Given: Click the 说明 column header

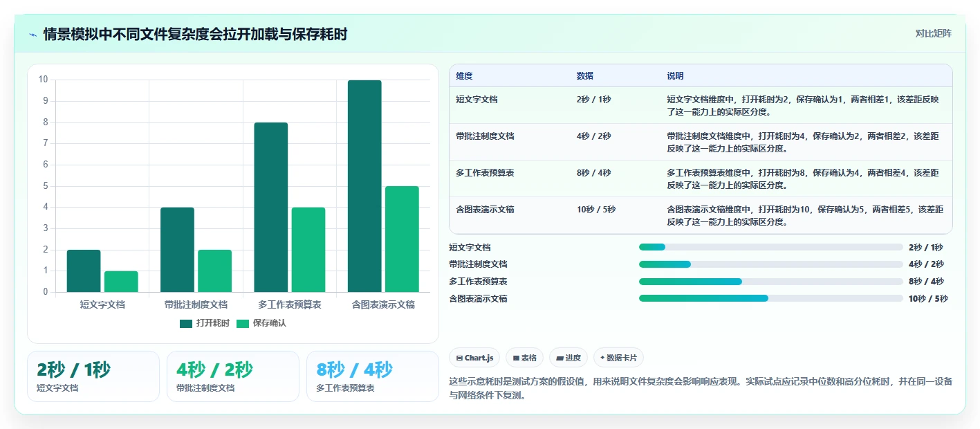Looking at the screenshot, I should click(675, 75).
